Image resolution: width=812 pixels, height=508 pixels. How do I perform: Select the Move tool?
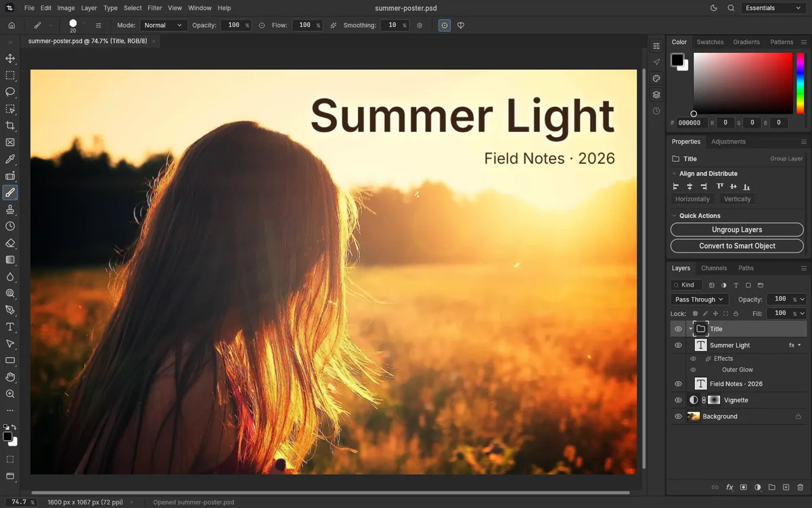point(10,59)
